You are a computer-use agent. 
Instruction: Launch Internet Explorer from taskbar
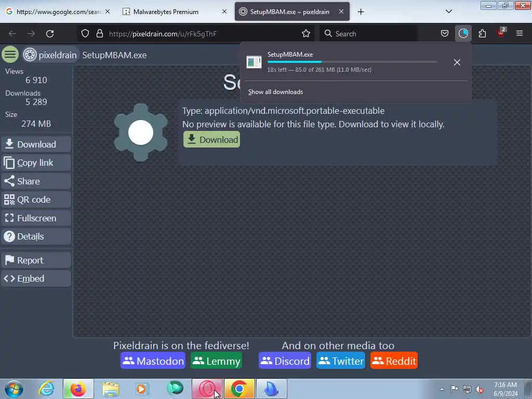46,389
